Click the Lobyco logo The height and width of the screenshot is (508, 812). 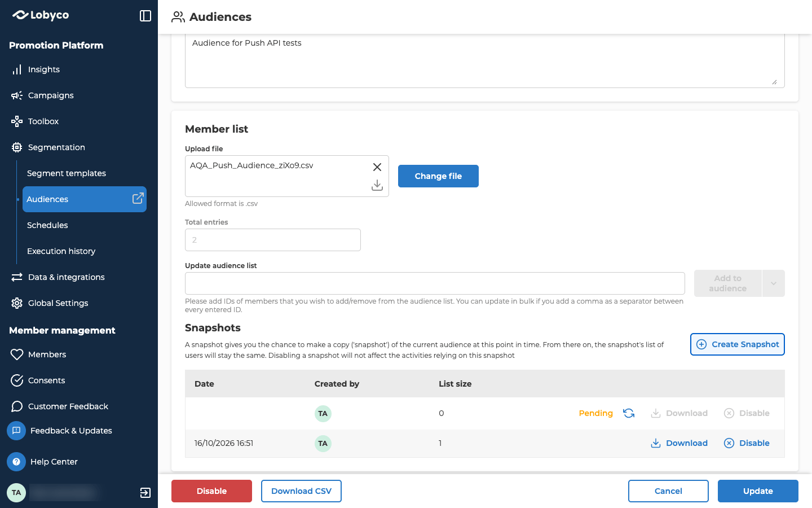coord(41,15)
